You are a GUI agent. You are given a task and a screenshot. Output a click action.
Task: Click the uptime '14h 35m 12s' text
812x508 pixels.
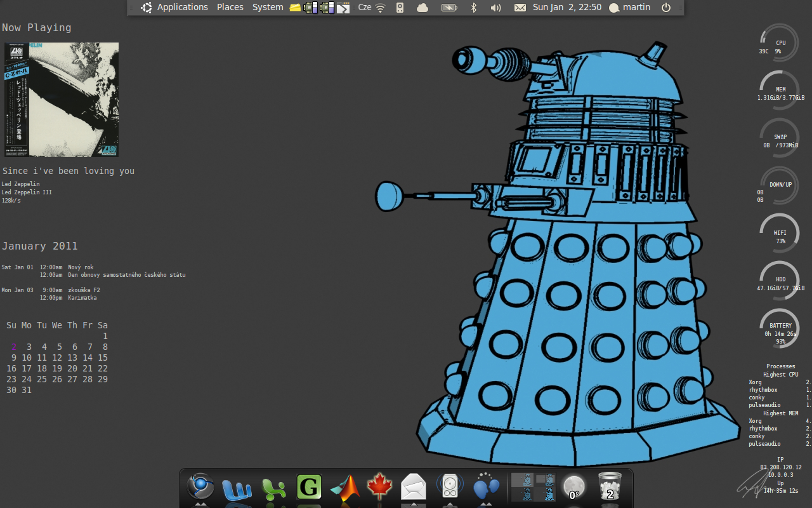[781, 490]
